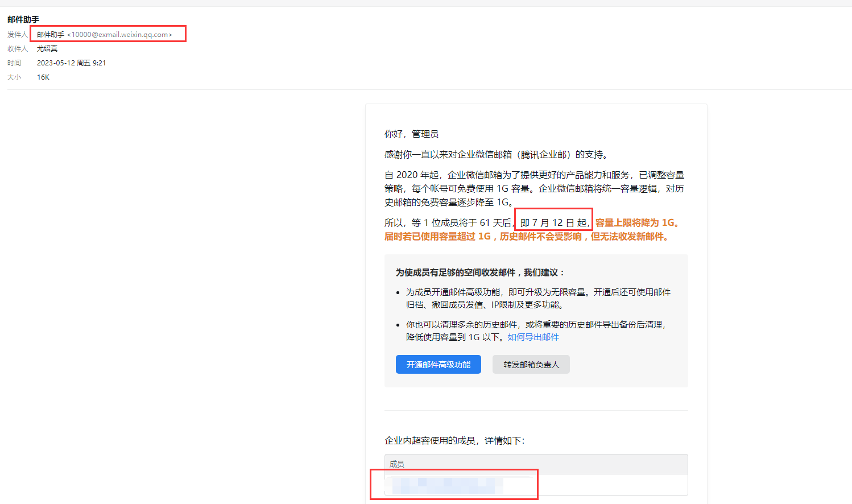Click the email size value 16K
Viewport: 852px width, 504px height.
(43, 77)
